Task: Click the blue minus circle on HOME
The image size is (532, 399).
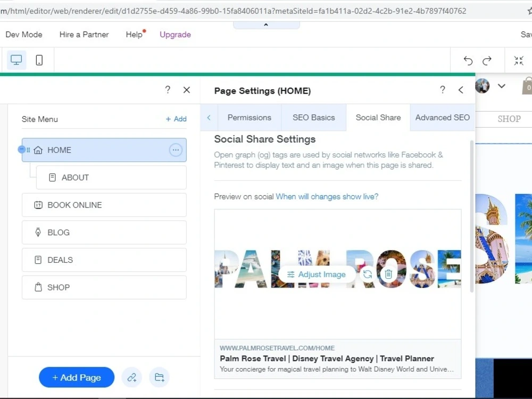Action: point(21,149)
